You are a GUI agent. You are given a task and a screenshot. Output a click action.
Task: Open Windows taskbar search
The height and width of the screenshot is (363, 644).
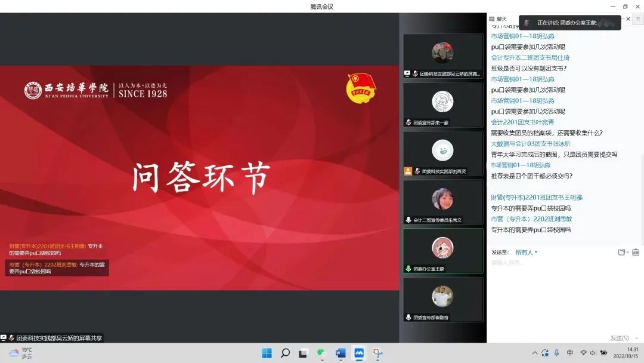tap(285, 353)
